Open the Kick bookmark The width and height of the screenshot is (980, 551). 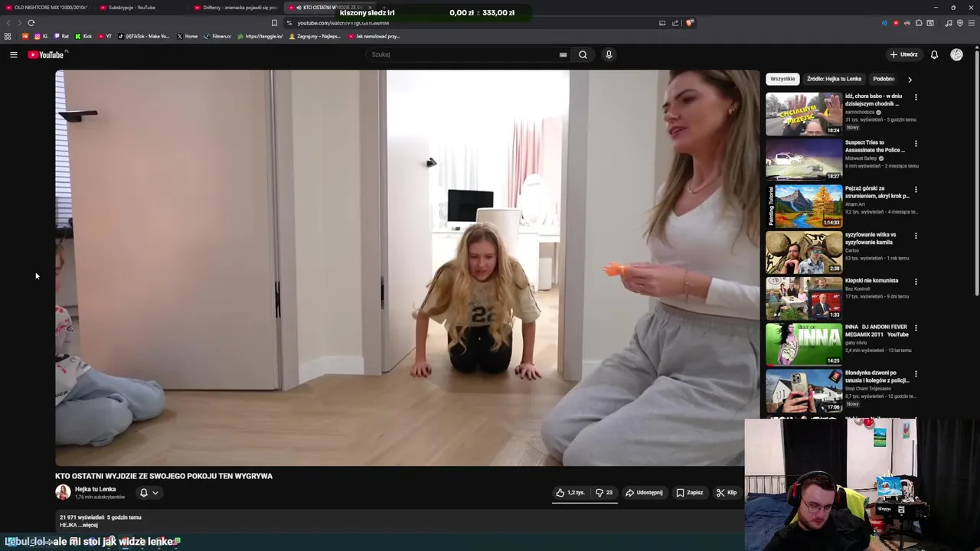[x=83, y=36]
